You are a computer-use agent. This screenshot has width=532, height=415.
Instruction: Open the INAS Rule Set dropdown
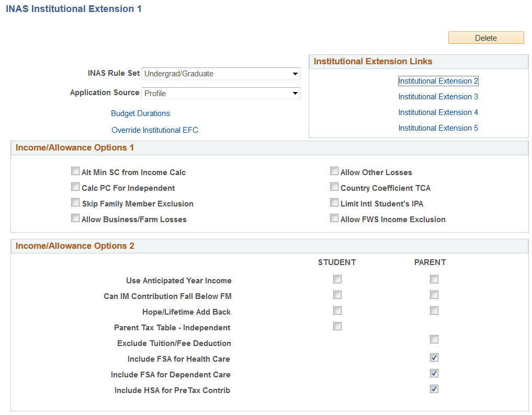pos(221,74)
